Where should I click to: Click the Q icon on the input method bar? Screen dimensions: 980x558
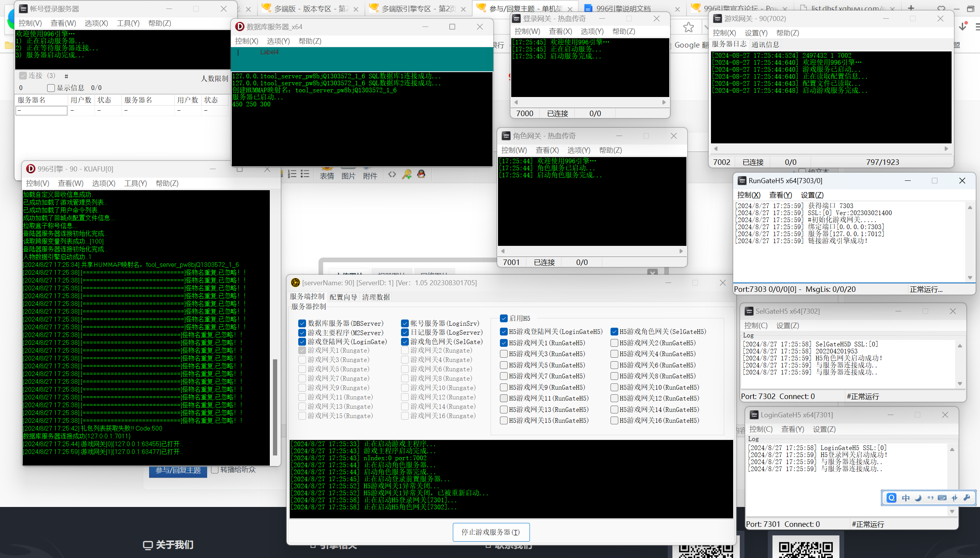pyautogui.click(x=892, y=498)
